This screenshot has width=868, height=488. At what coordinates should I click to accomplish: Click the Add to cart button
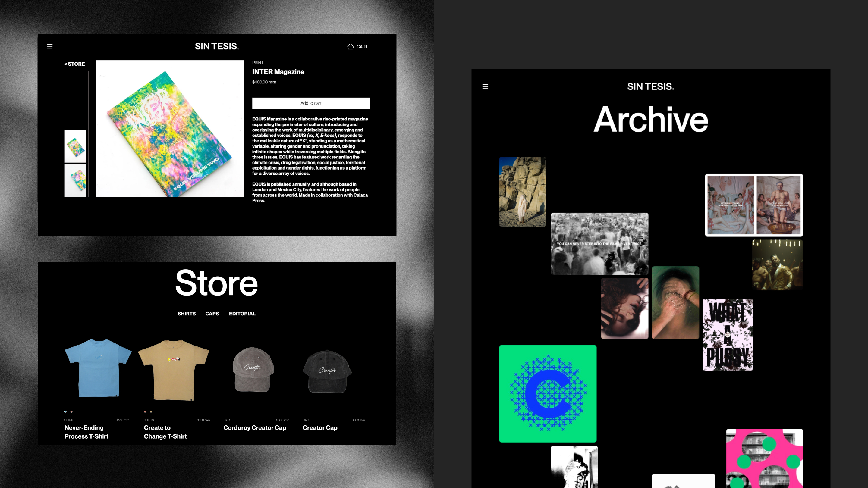coord(311,103)
